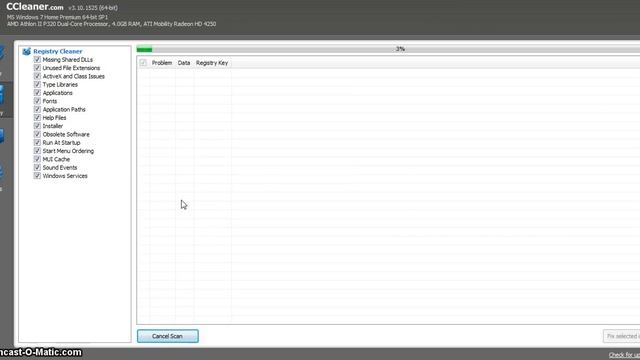640x360 pixels.
Task: Toggle Obsolete Software checkbox
Action: point(37,134)
